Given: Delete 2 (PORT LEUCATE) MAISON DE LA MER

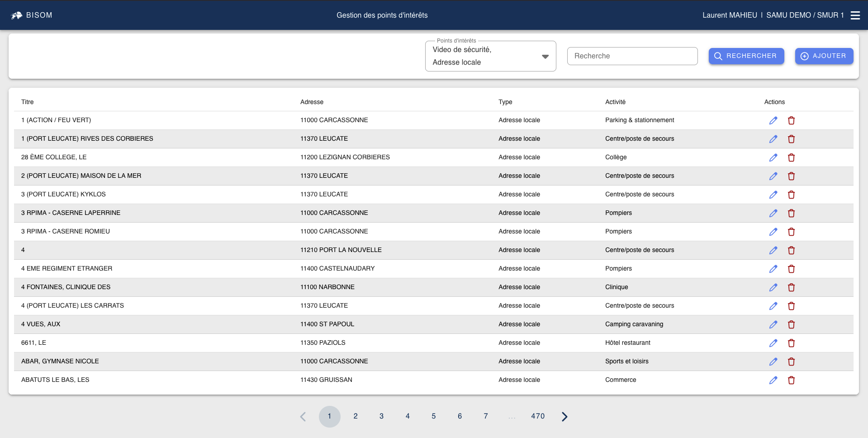Looking at the screenshot, I should click(x=791, y=176).
